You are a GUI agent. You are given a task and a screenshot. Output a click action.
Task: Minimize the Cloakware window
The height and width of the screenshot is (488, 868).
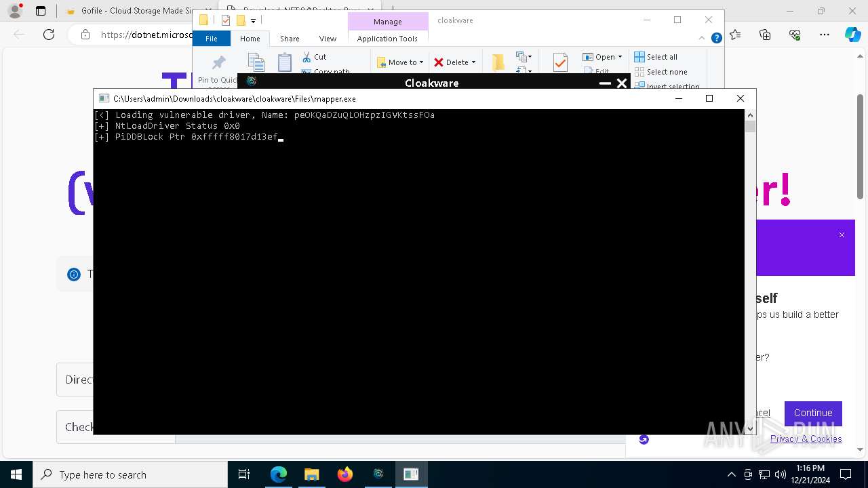(605, 83)
